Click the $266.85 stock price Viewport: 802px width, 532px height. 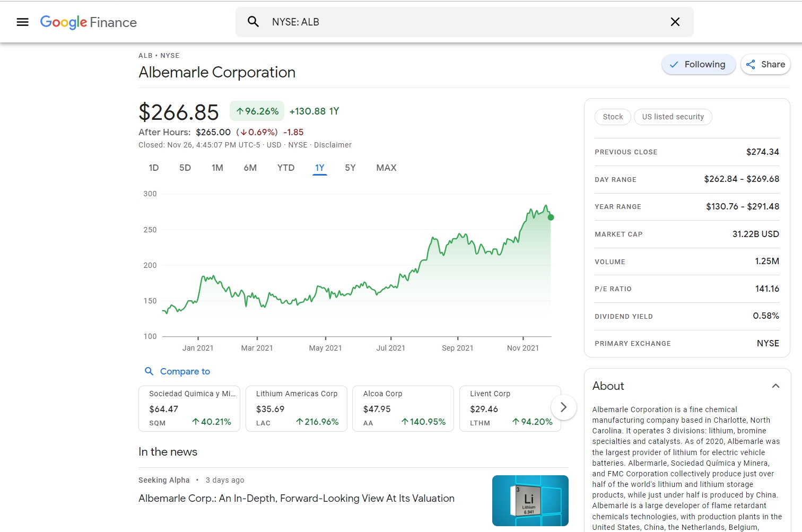pyautogui.click(x=179, y=112)
